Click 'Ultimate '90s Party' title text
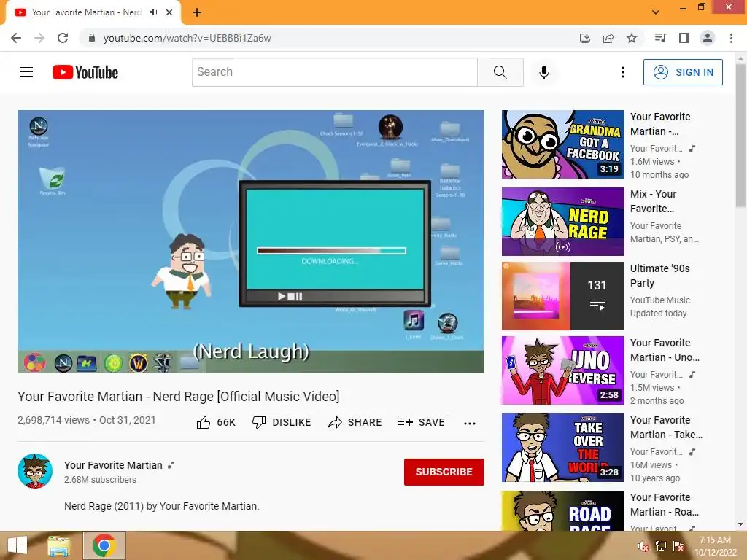The height and width of the screenshot is (560, 747). coord(659,276)
